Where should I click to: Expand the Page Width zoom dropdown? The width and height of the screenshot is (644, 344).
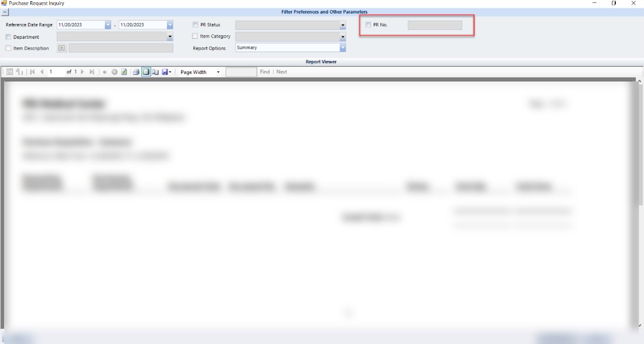pyautogui.click(x=218, y=72)
